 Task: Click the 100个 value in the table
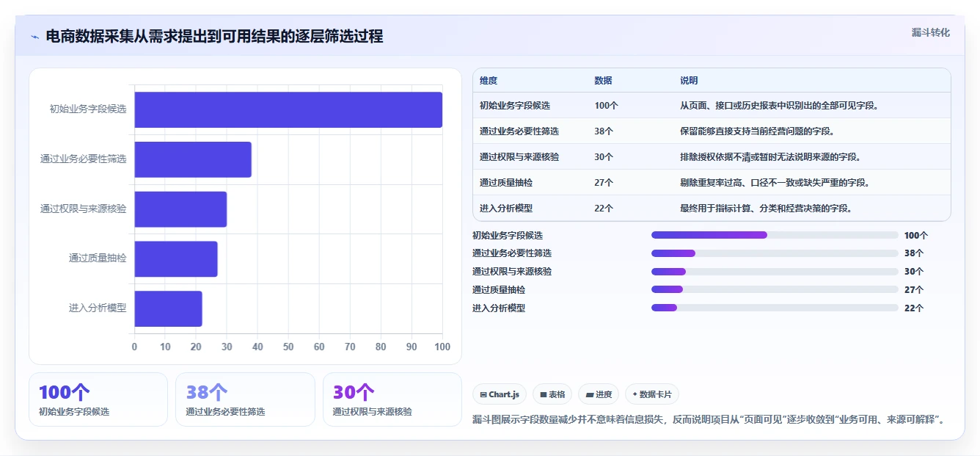tap(606, 106)
